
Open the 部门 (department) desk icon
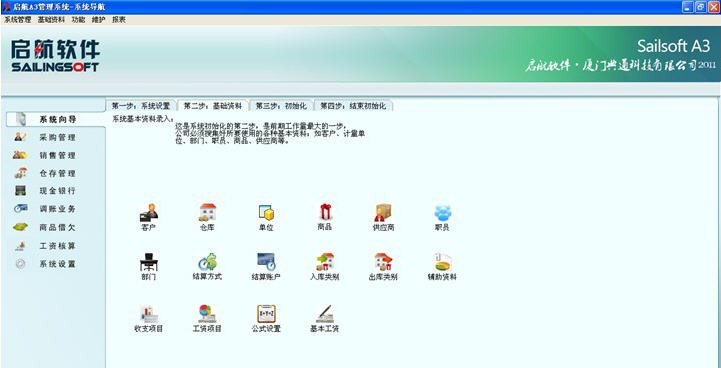149,267
